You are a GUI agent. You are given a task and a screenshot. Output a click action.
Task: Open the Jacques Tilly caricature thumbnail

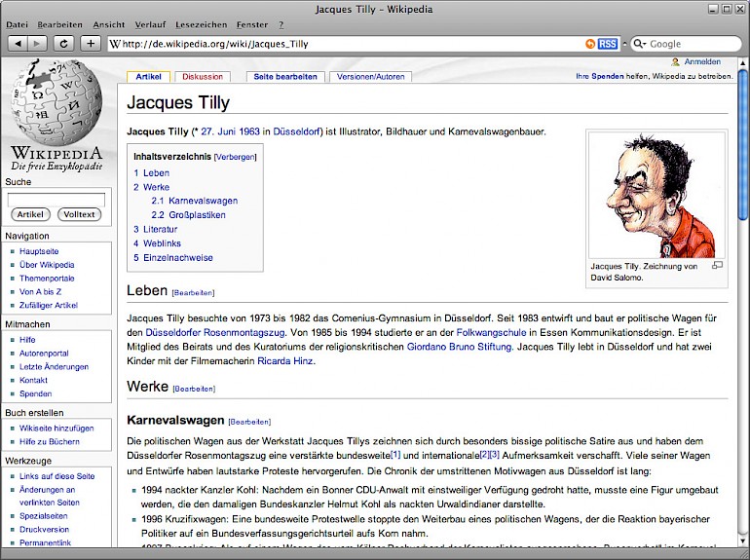pyautogui.click(x=656, y=195)
